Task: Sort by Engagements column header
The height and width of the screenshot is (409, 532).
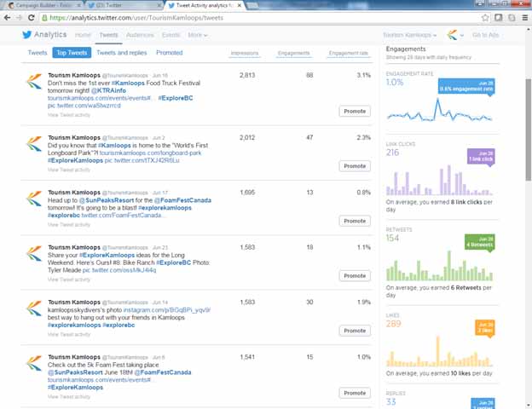Action: pyautogui.click(x=293, y=53)
